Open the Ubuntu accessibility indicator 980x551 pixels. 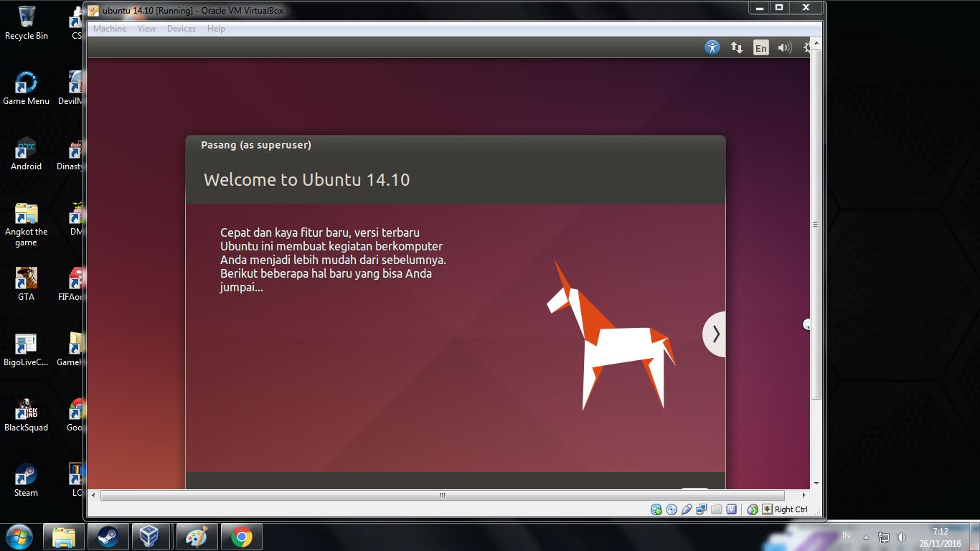tap(712, 47)
